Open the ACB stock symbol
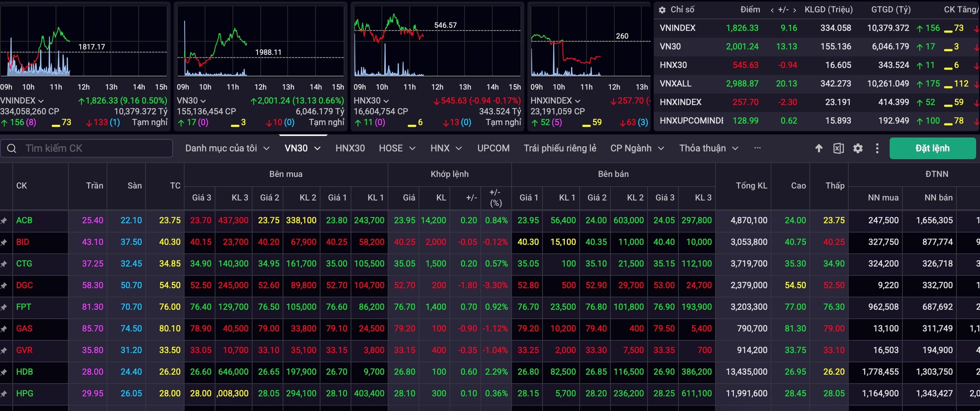 (x=24, y=220)
